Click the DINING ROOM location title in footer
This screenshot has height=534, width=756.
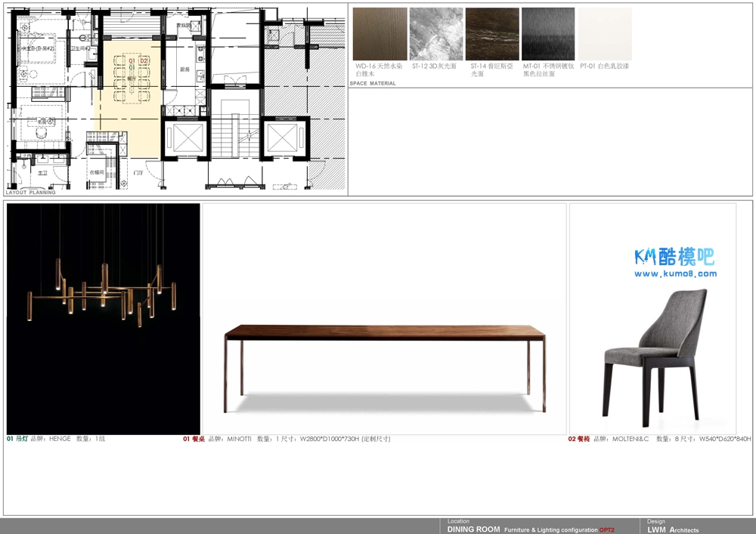click(474, 529)
